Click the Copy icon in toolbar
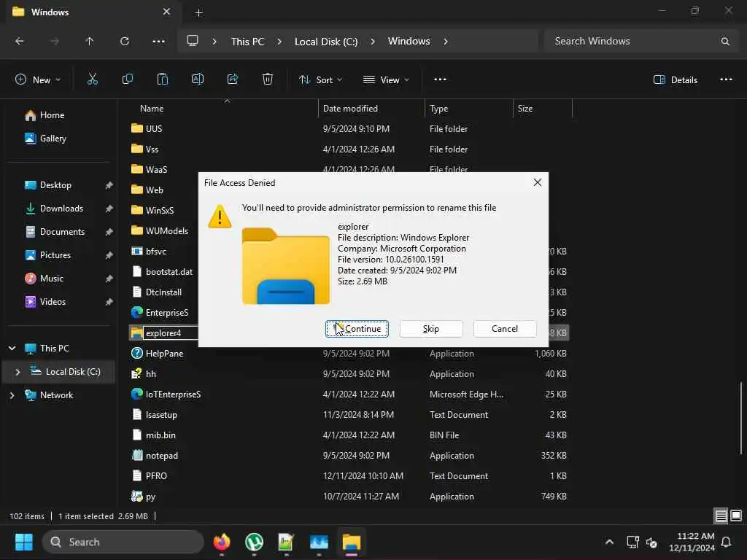This screenshot has width=747, height=560. click(127, 79)
